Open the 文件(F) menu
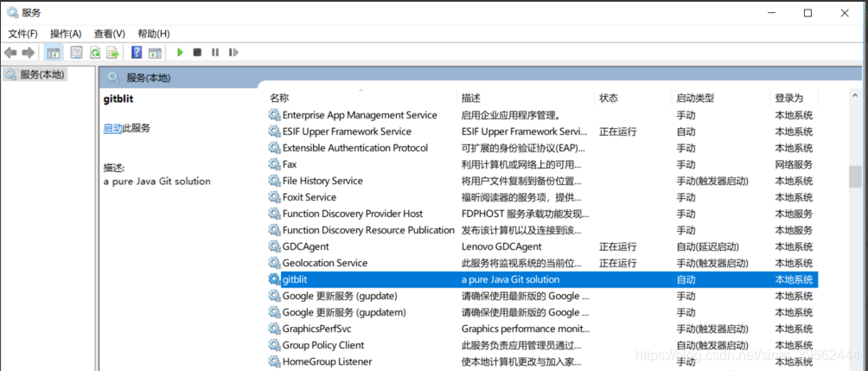Image resolution: width=868 pixels, height=371 pixels. (22, 34)
